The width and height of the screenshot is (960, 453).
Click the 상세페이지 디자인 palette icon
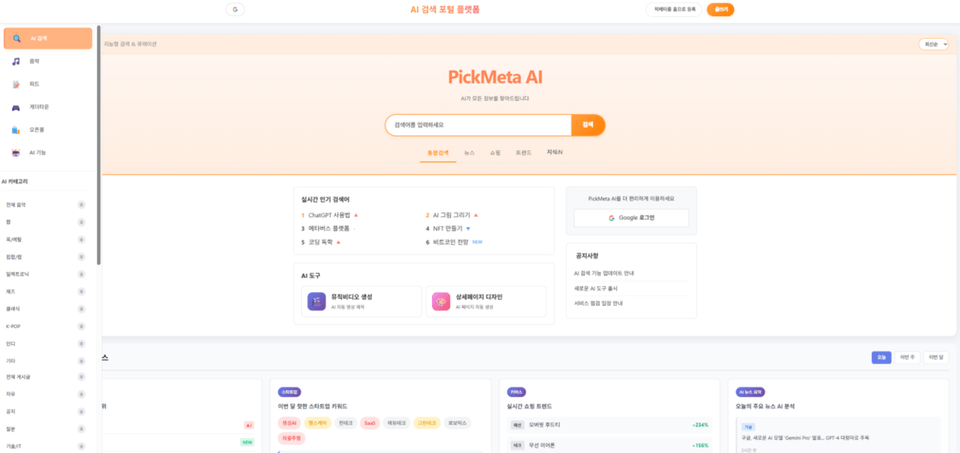coord(441,301)
